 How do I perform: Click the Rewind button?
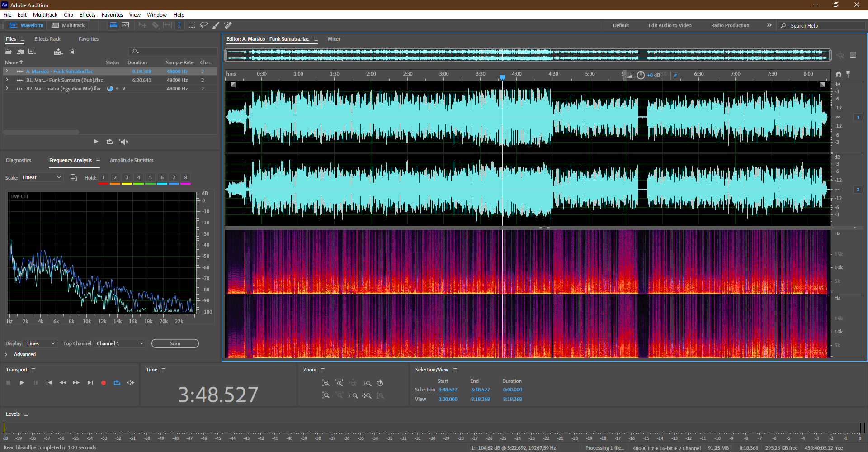point(63,383)
